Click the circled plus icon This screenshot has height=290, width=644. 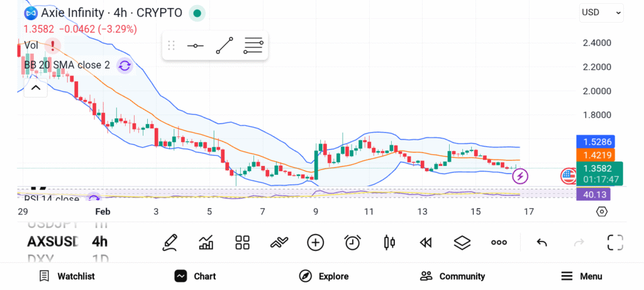pyautogui.click(x=315, y=242)
